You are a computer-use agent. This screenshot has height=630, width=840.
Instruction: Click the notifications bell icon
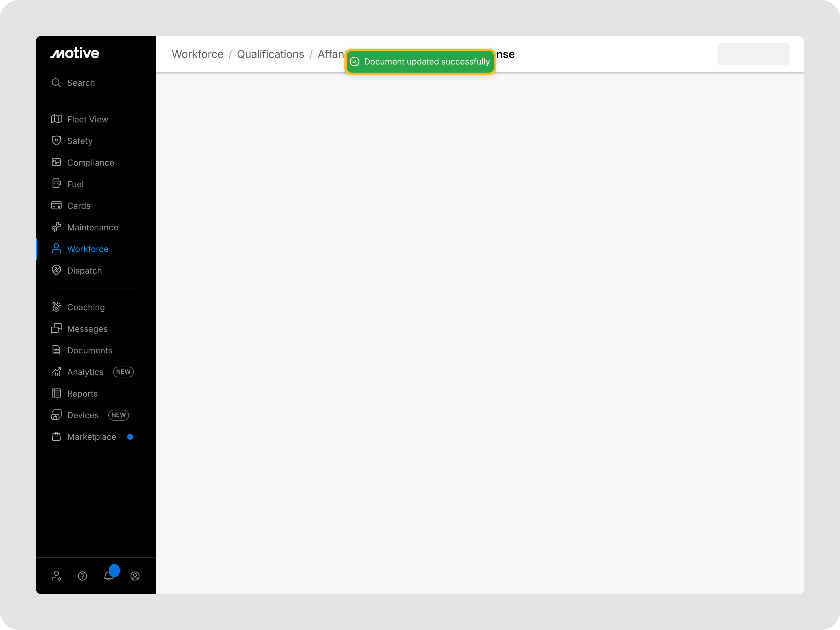pyautogui.click(x=109, y=576)
